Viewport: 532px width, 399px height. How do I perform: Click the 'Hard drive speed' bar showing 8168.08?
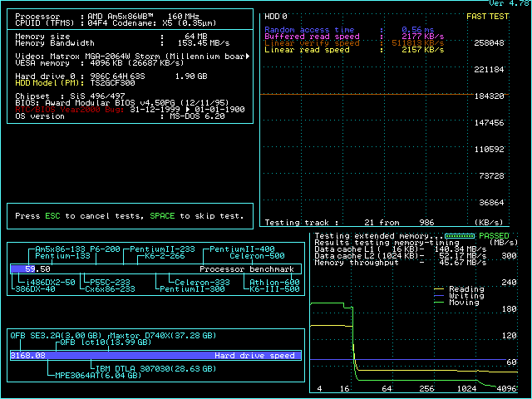click(155, 355)
